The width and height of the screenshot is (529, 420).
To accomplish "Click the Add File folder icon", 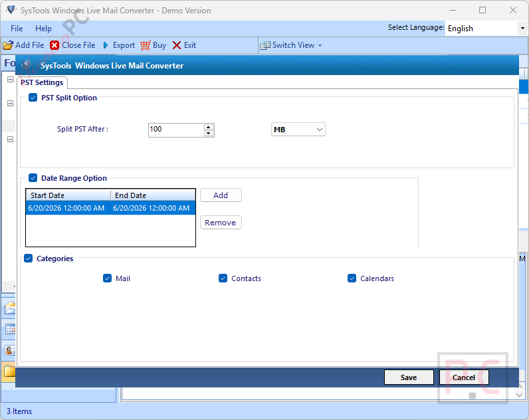I will point(8,45).
